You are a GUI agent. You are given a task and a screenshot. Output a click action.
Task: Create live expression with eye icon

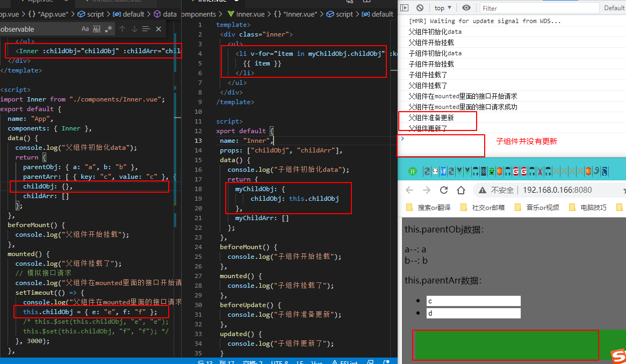pos(466,8)
